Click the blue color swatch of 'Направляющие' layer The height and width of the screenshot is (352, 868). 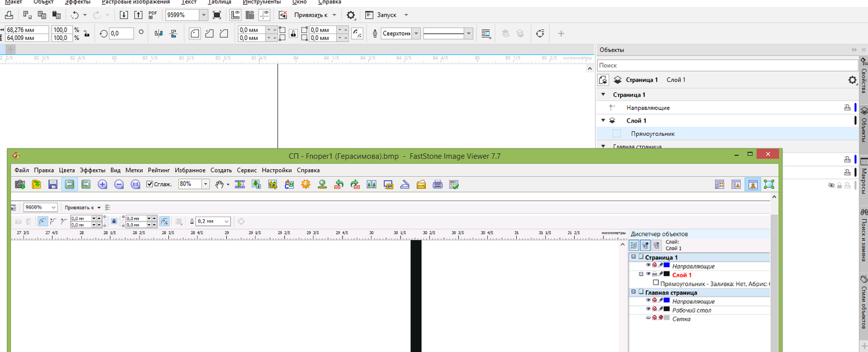click(855, 108)
